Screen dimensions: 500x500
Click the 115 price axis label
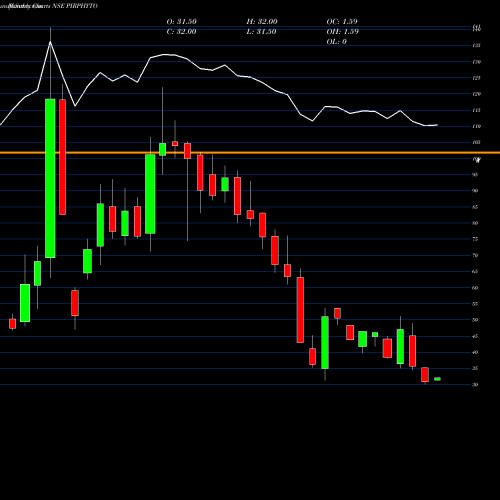coord(476,110)
